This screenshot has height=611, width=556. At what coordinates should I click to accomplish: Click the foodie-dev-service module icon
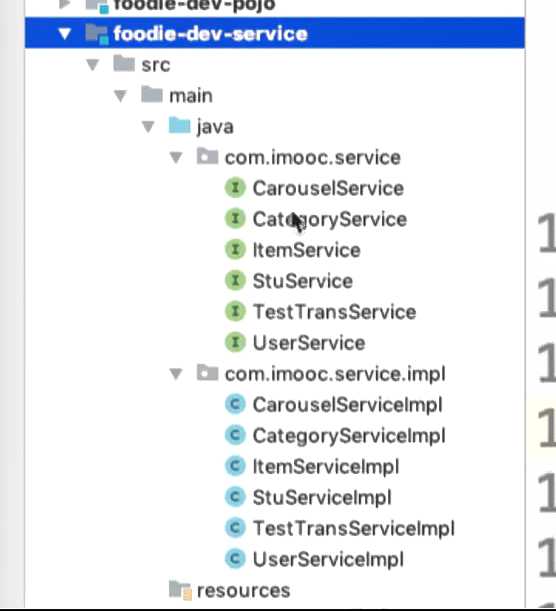(97, 34)
